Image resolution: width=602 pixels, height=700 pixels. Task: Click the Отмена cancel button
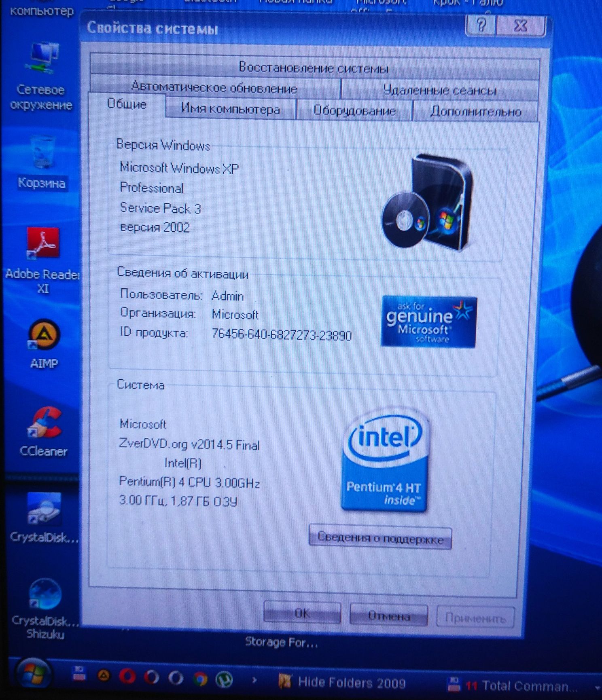[x=388, y=616]
